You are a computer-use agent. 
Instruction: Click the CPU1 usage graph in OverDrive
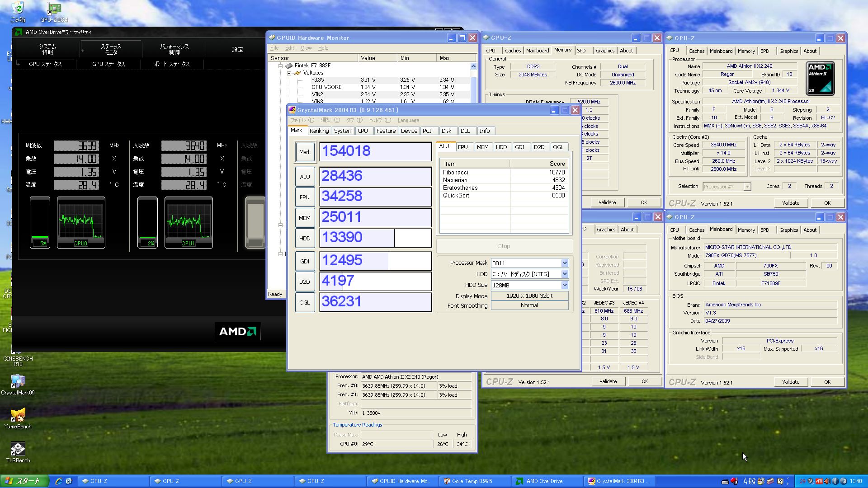(x=189, y=222)
